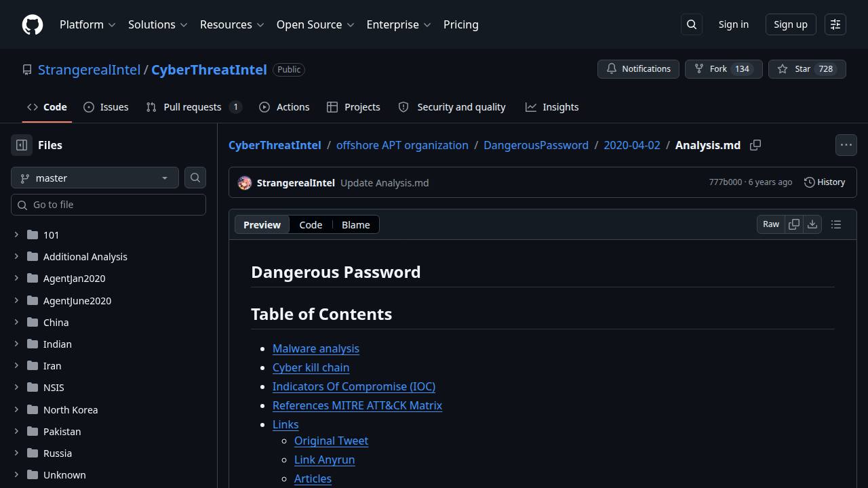Open the Projects tab
Image resolution: width=868 pixels, height=488 pixels.
(x=353, y=107)
